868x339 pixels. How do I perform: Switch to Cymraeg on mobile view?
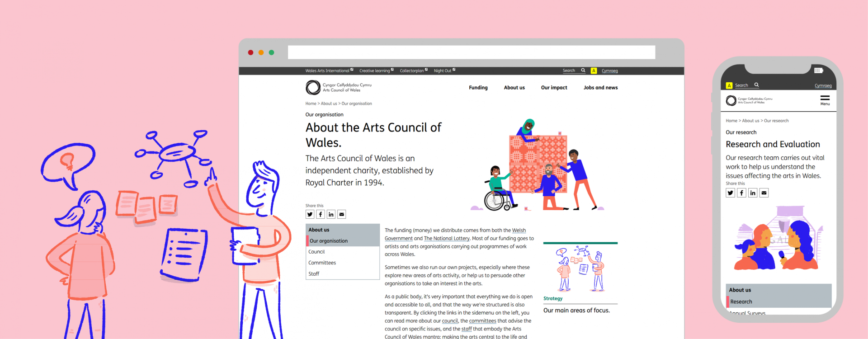pyautogui.click(x=823, y=86)
